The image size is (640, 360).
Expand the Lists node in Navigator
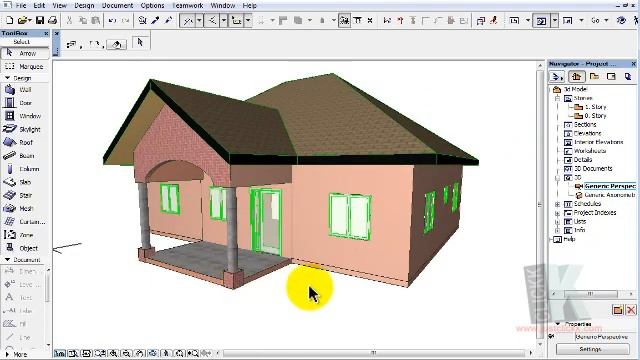(x=558, y=222)
